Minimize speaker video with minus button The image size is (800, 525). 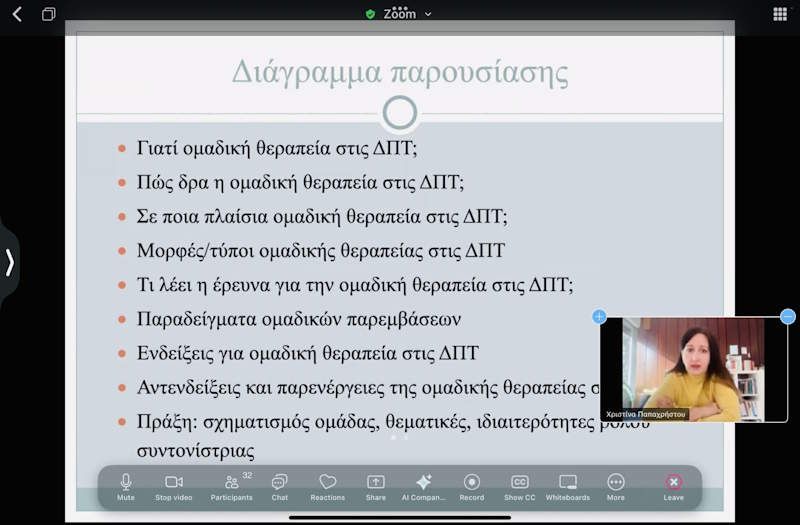pos(788,317)
